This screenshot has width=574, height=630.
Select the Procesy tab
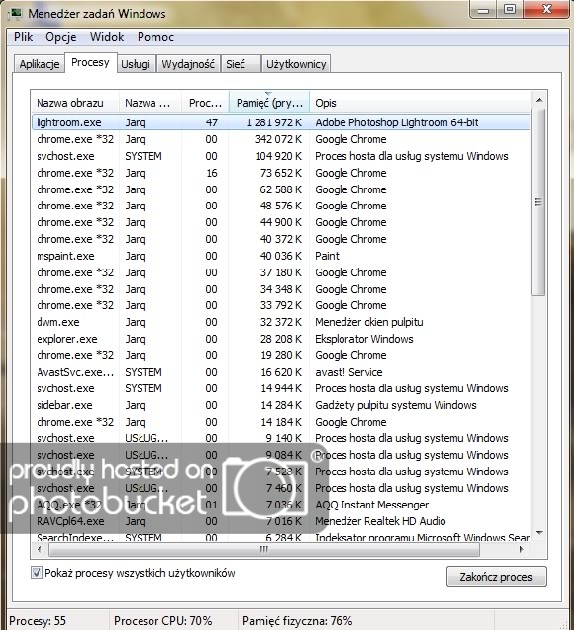[x=90, y=62]
